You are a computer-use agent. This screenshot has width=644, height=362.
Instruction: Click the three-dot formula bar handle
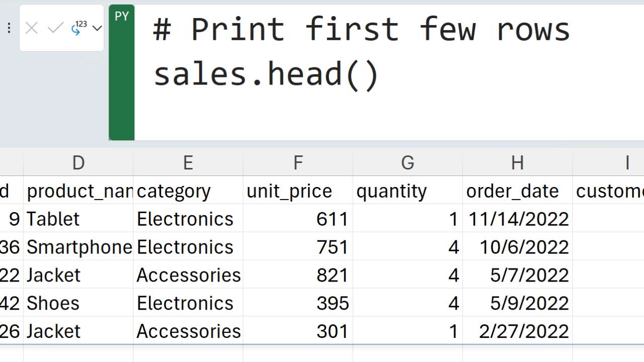click(x=9, y=29)
